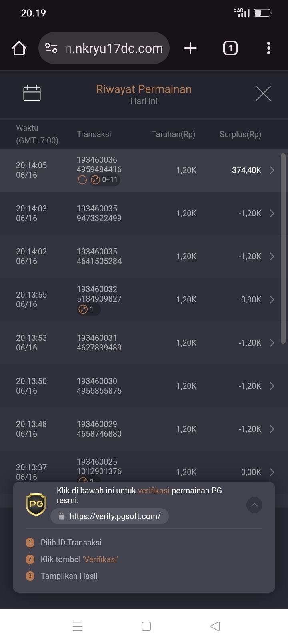
Task: Tap the site settings icon in address bar
Action: (x=51, y=48)
